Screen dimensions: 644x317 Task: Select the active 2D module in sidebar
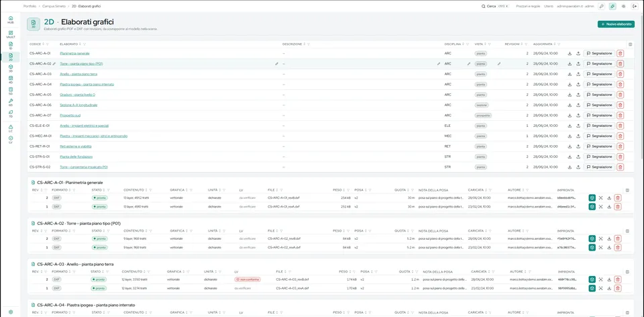point(11,56)
